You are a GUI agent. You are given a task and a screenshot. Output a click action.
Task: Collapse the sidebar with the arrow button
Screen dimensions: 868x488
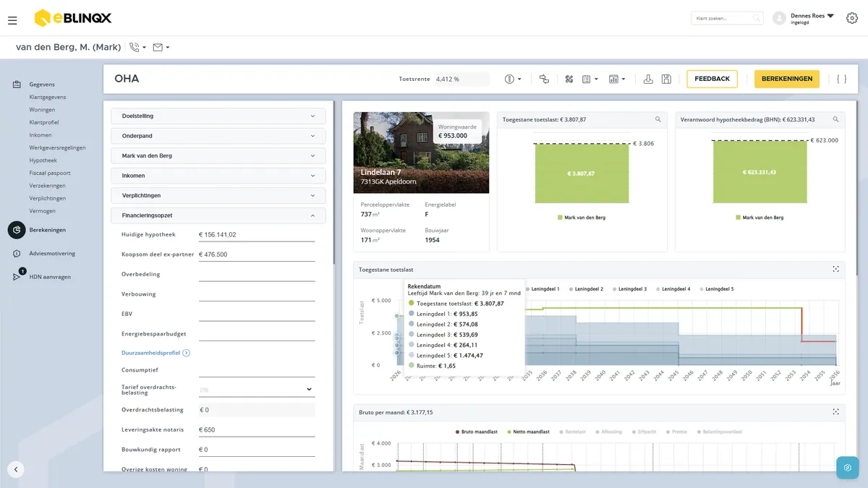(x=16, y=469)
